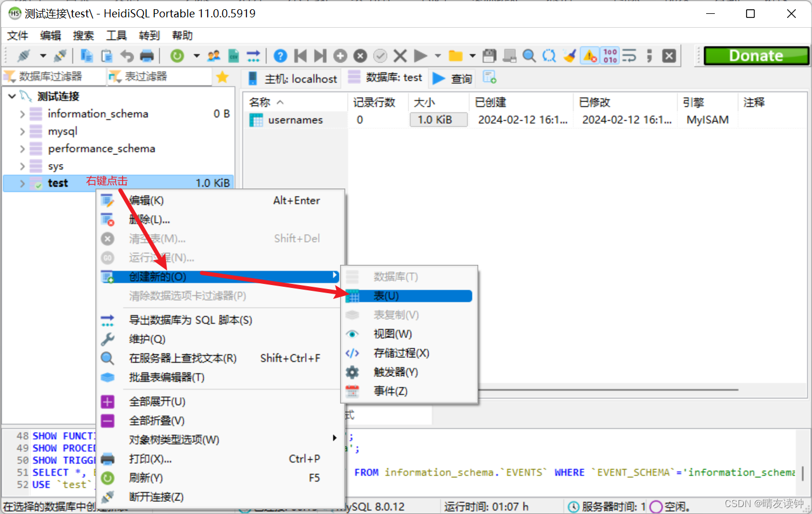Image resolution: width=812 pixels, height=514 pixels.
Task: Click the disconnect plug icon
Action: (60, 56)
